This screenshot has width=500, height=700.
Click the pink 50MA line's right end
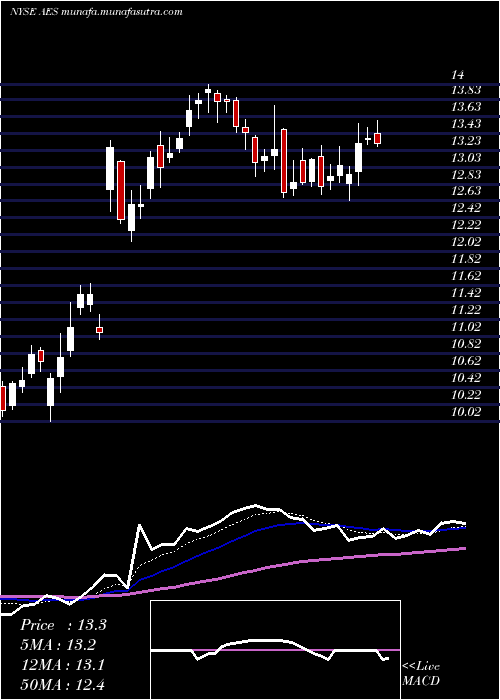tap(464, 549)
